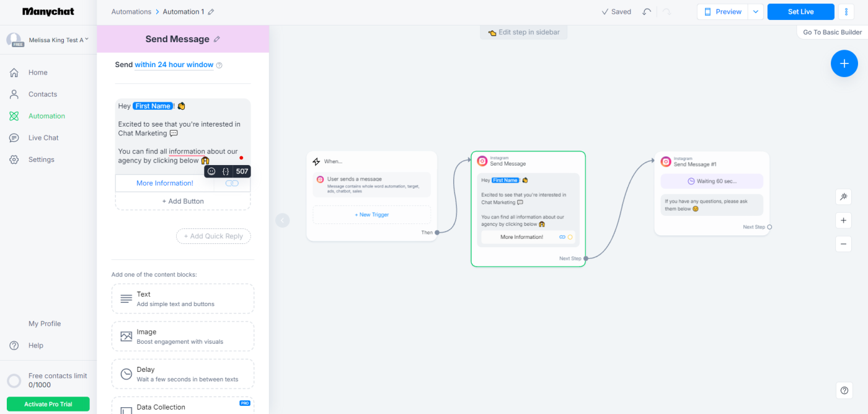Click the Home house icon
Image resolution: width=868 pixels, height=414 pixels.
tap(14, 73)
